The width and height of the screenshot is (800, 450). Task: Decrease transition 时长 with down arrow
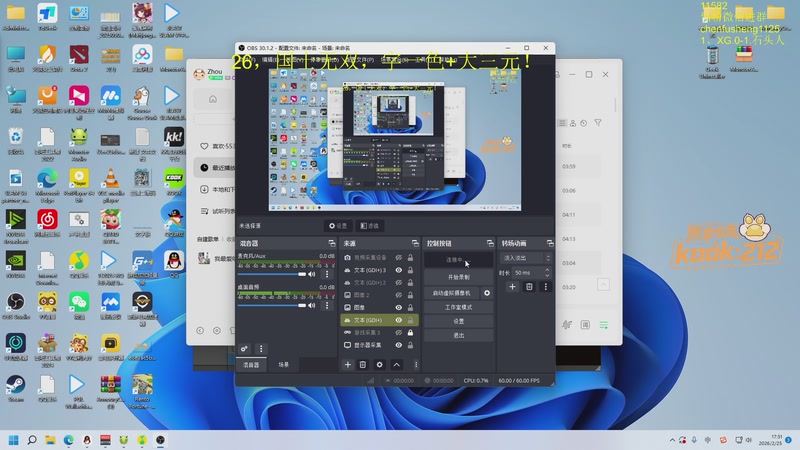point(547,276)
